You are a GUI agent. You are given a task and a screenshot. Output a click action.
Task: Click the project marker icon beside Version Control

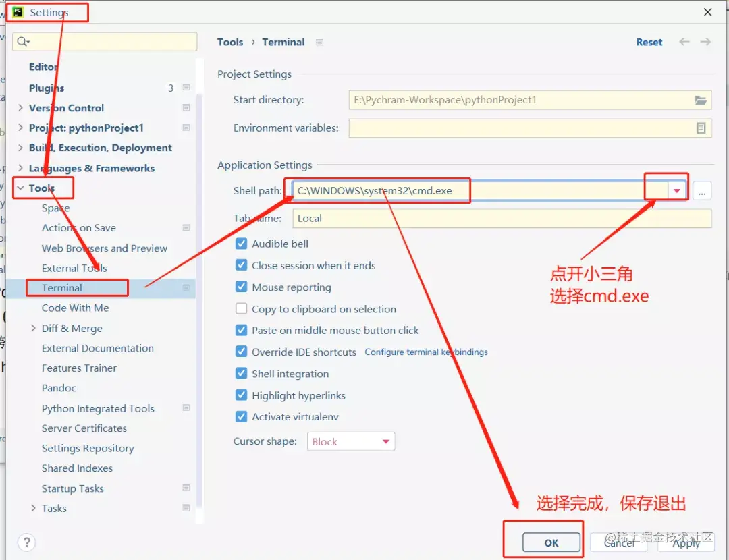pos(186,107)
